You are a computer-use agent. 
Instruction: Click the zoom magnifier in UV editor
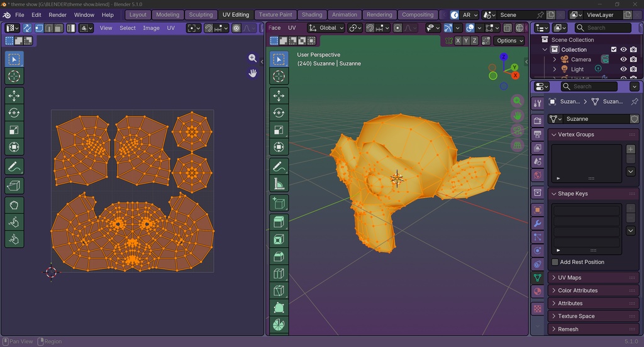tap(253, 58)
